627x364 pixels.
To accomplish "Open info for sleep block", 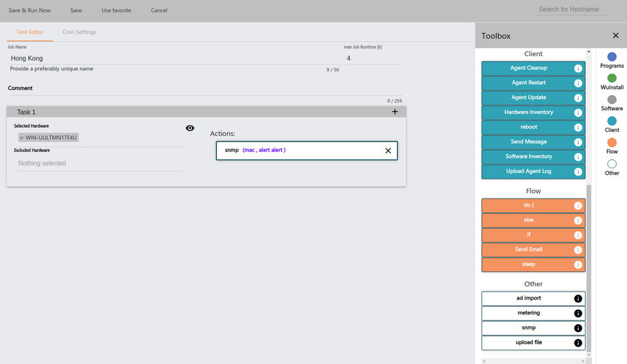I will click(x=578, y=265).
